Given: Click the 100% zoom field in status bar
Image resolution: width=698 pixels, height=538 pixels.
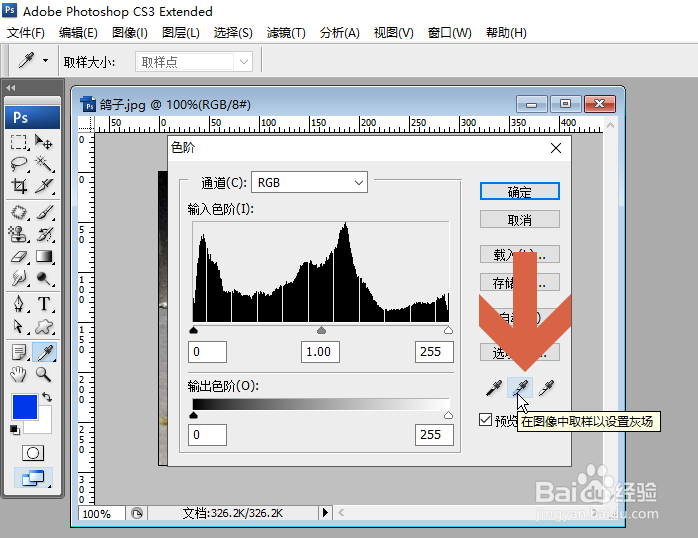Looking at the screenshot, I should point(102,514).
